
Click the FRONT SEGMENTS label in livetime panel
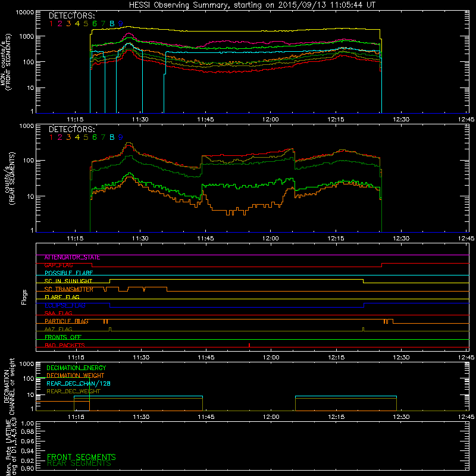[x=82, y=457]
